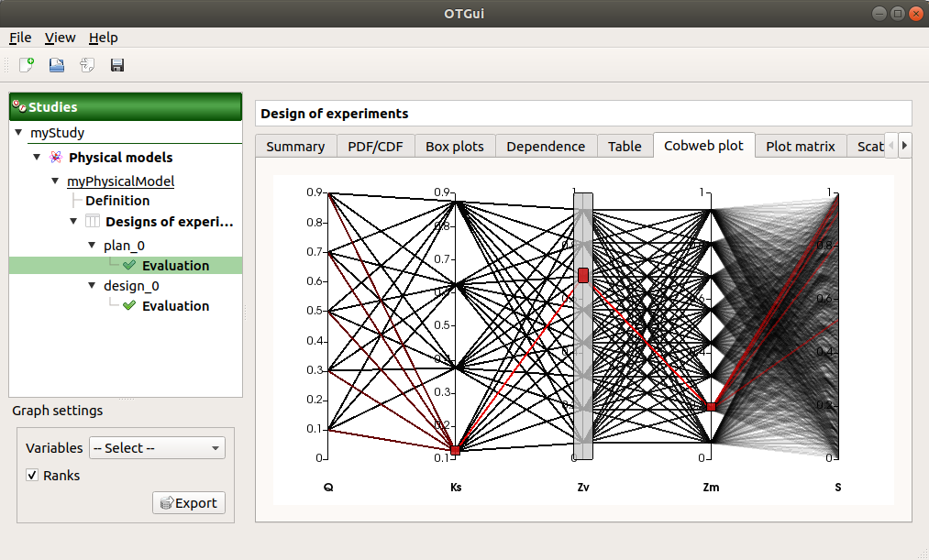Uncheck the Ranks checkbox

coord(33,476)
